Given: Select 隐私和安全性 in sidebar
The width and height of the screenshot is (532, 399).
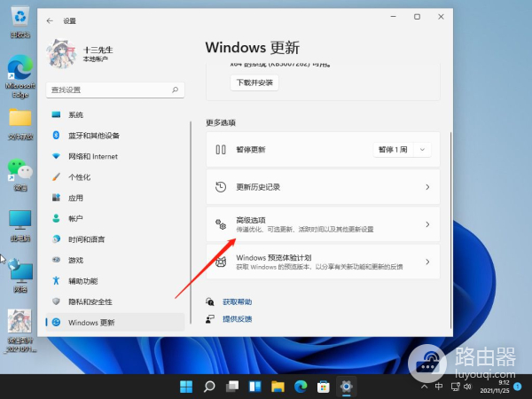Looking at the screenshot, I should (x=115, y=301).
